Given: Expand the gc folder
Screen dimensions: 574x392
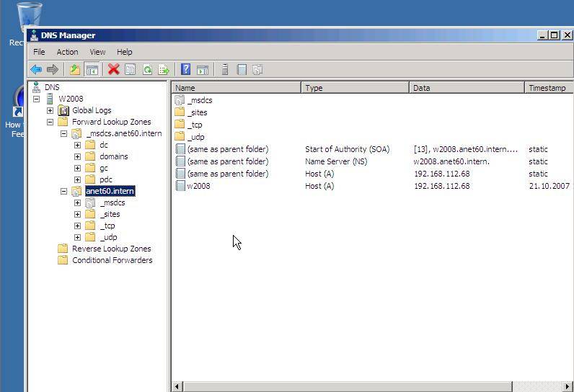Looking at the screenshot, I should point(77,168).
